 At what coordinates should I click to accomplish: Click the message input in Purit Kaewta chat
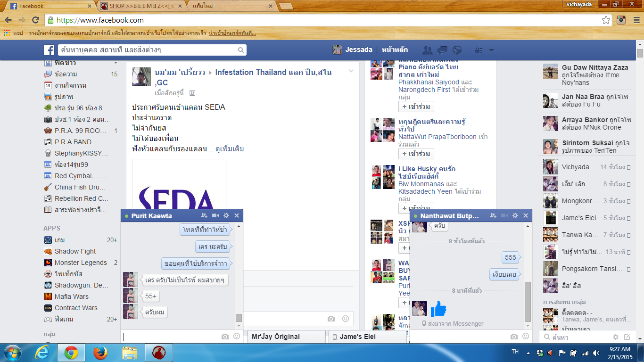pos(172,337)
